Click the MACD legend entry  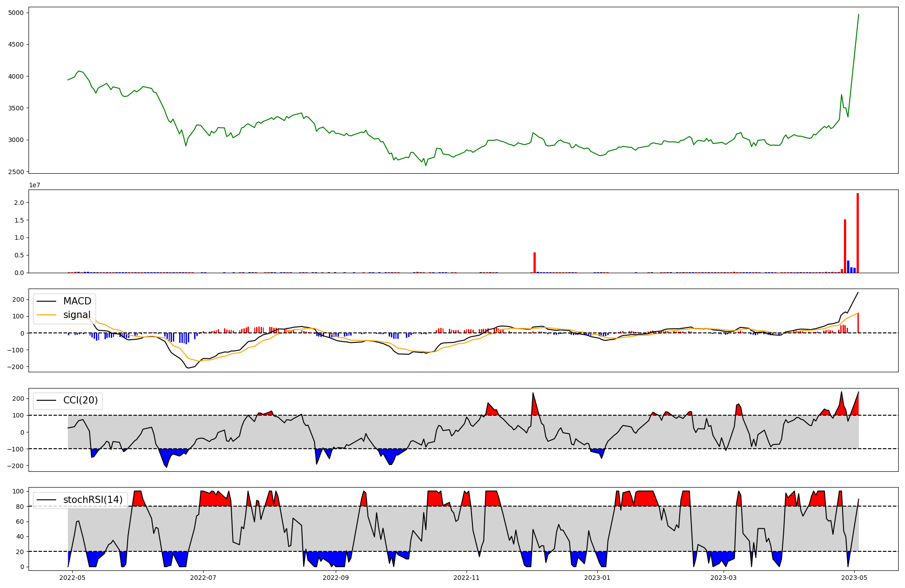click(77, 301)
